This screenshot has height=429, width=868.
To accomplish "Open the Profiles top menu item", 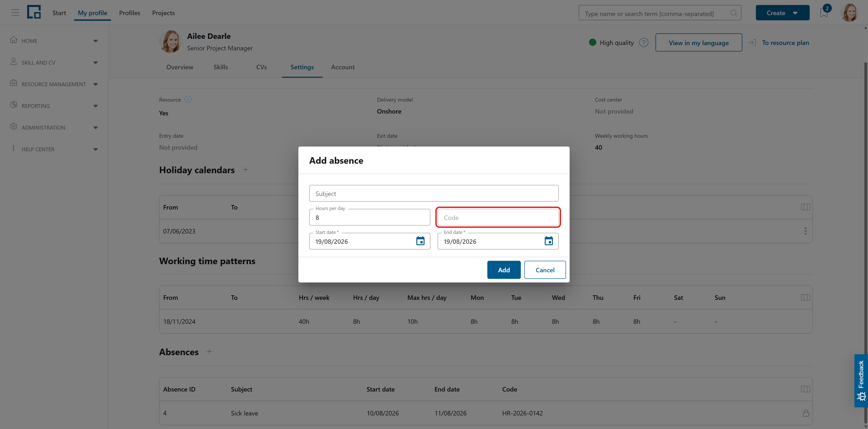I will tap(129, 13).
